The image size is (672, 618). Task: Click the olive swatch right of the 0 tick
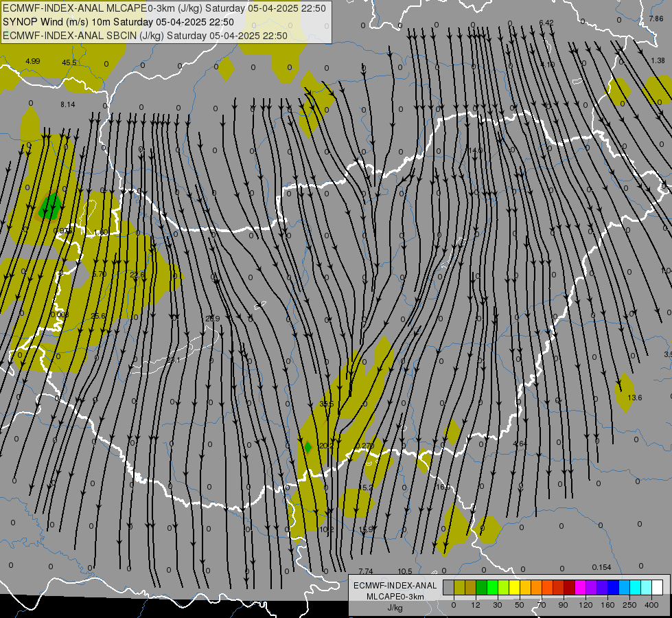pyautogui.click(x=459, y=588)
